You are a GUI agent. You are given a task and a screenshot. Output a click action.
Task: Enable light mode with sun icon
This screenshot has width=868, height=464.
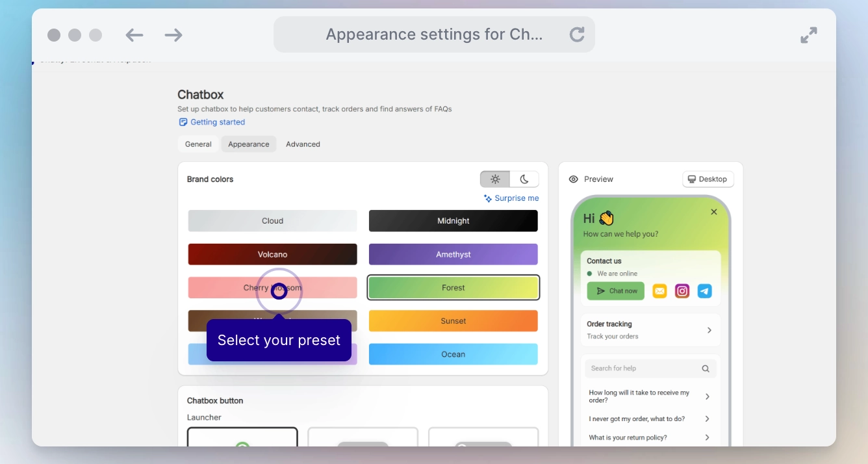point(495,179)
